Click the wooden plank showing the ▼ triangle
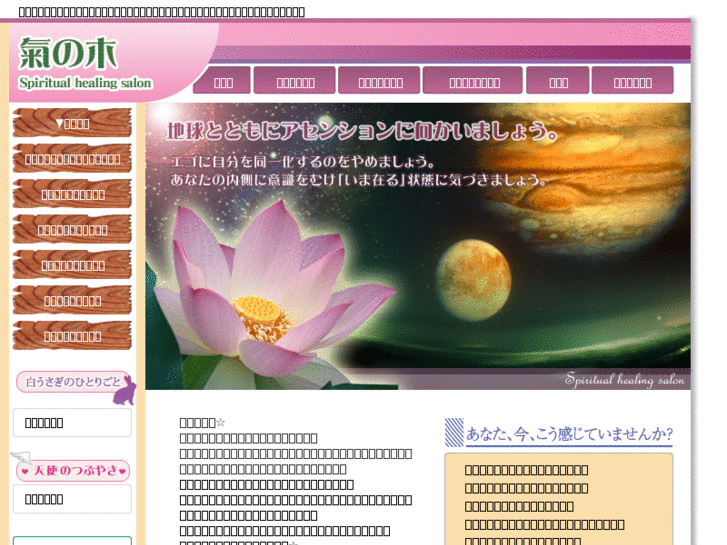 (x=72, y=123)
